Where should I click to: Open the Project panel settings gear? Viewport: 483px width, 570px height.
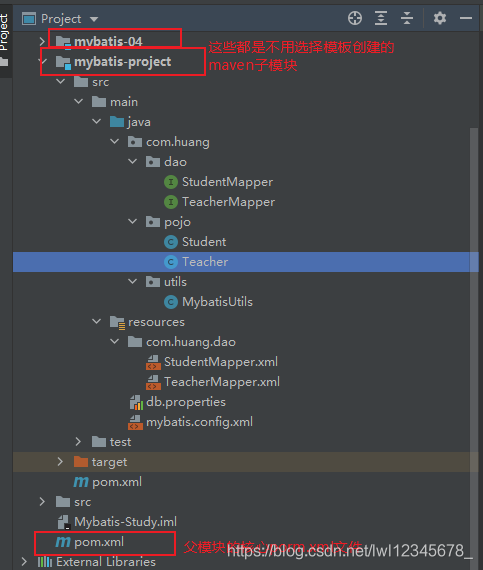click(439, 18)
